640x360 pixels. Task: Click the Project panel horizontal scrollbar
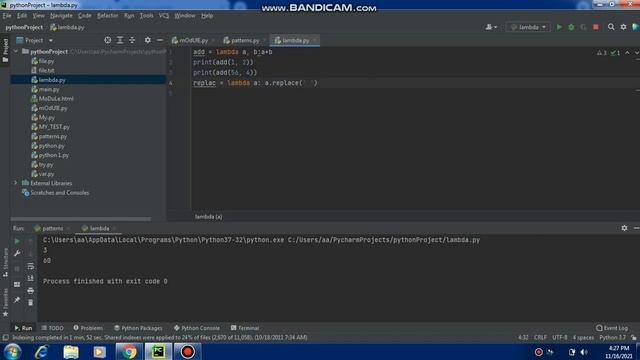click(x=81, y=219)
